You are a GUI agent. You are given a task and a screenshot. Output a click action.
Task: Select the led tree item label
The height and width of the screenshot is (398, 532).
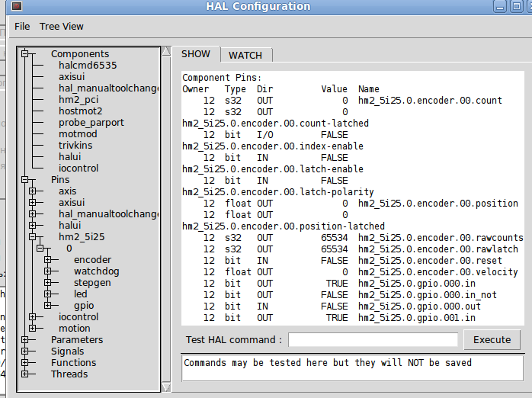pyautogui.click(x=81, y=294)
